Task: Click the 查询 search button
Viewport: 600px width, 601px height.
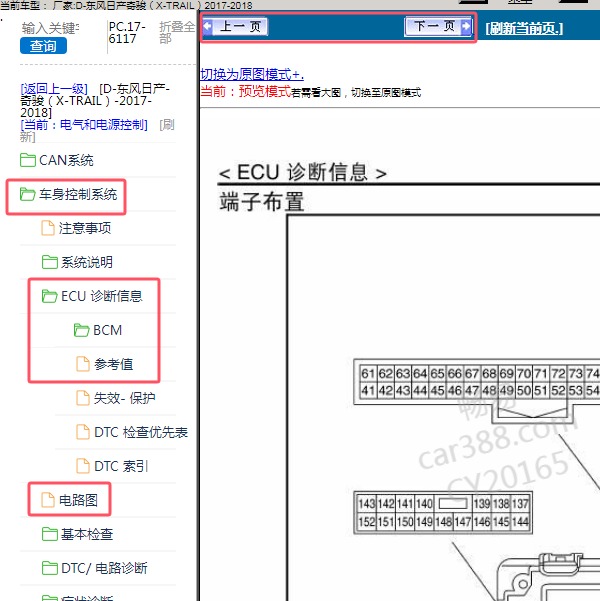Action: coord(43,46)
